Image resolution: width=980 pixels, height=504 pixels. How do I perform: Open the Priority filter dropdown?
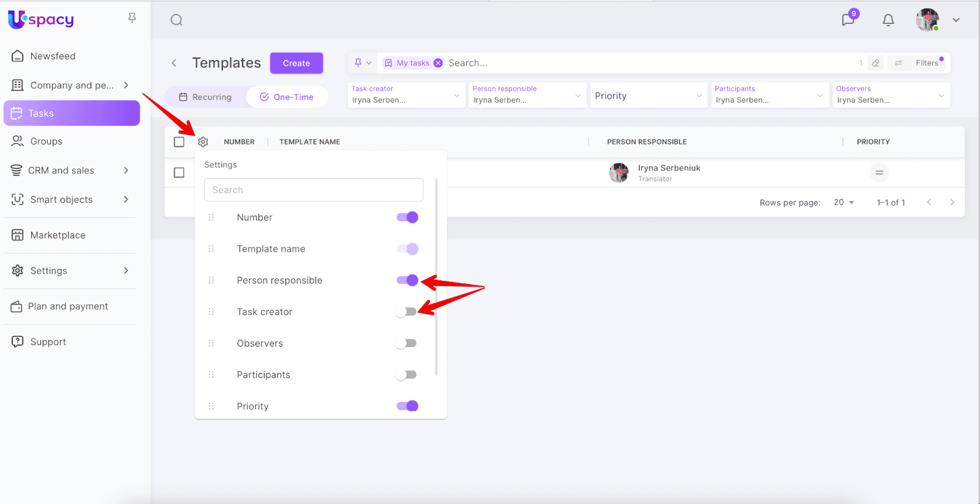click(648, 96)
